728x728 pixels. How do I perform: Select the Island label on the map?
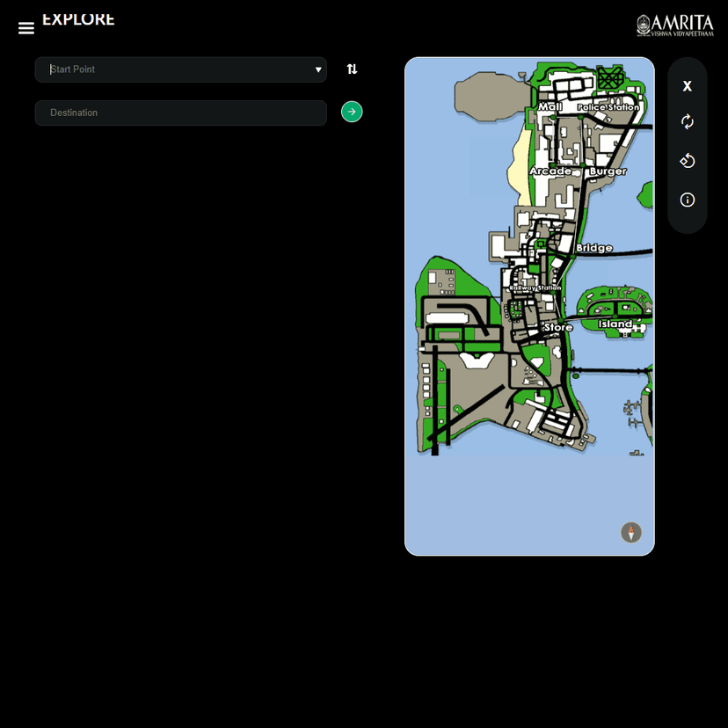pos(614,324)
